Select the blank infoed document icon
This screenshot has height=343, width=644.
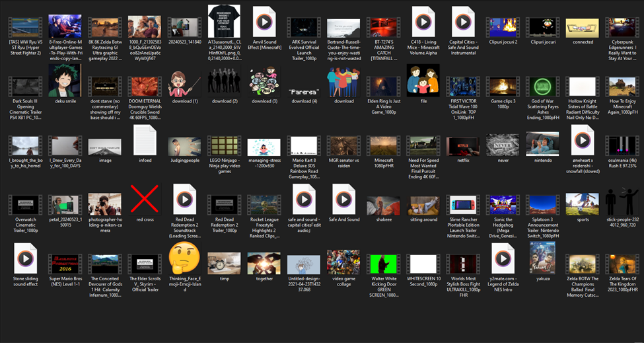click(x=145, y=141)
